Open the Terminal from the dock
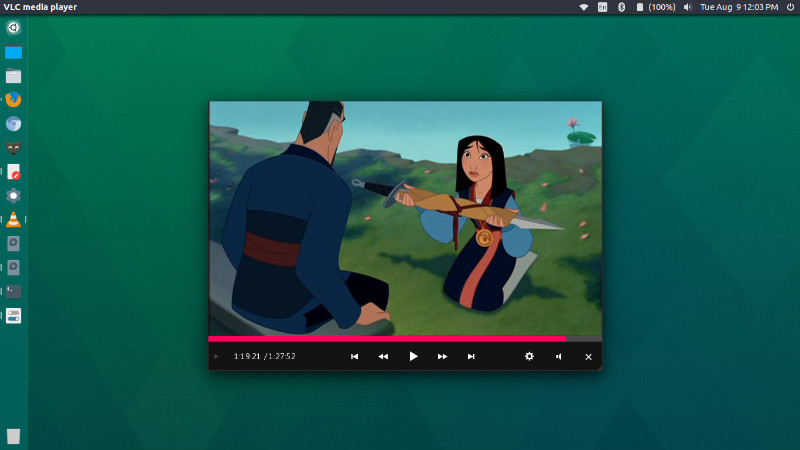Screen dimensions: 800x450 pos(13,291)
